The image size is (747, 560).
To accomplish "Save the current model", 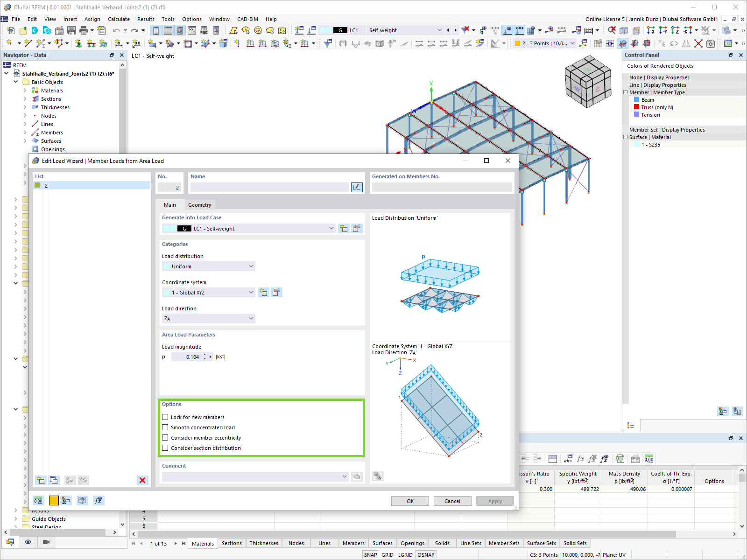I will click(x=71, y=30).
